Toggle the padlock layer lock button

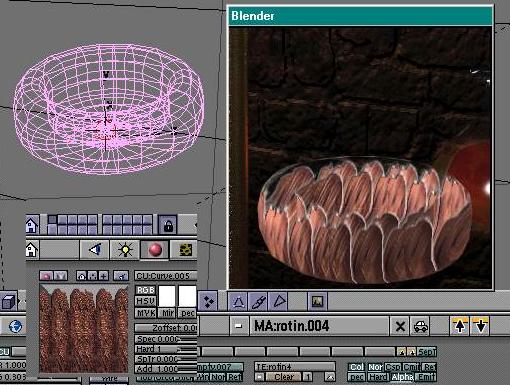pyautogui.click(x=168, y=226)
